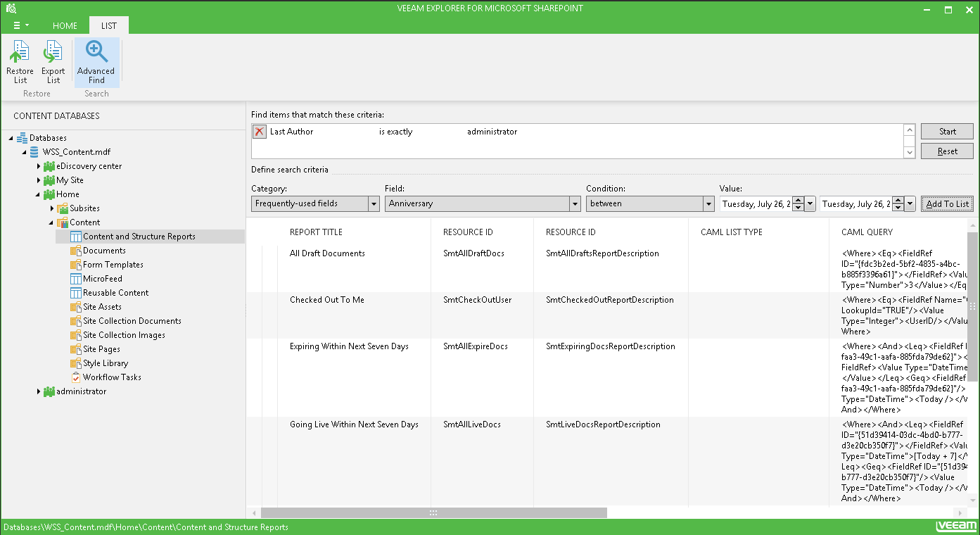Click the Documents library icon

tap(76, 251)
